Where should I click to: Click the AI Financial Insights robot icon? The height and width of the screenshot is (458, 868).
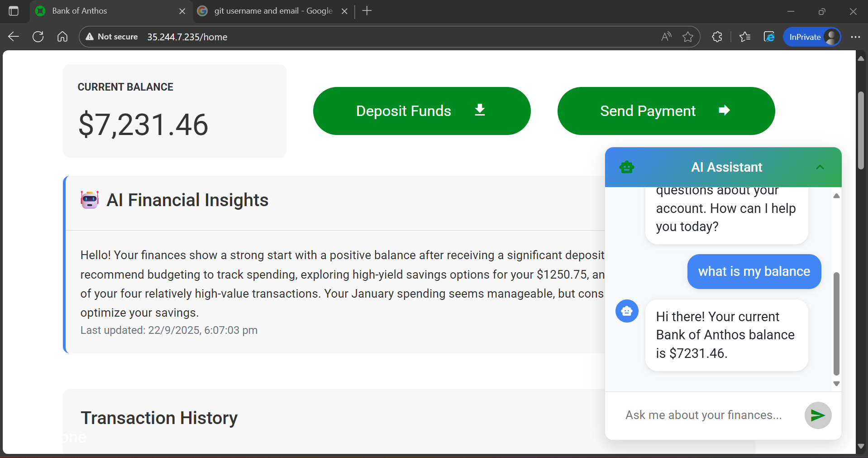89,199
